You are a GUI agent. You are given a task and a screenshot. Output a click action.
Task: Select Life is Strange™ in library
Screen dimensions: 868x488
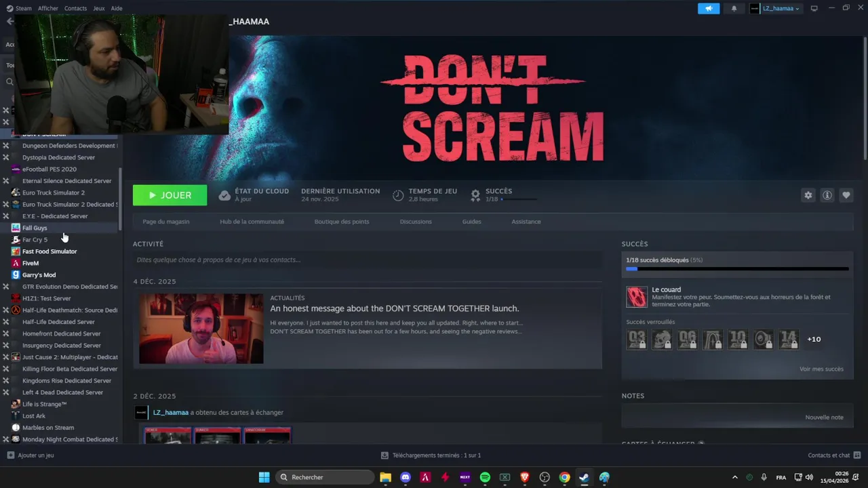coord(45,404)
